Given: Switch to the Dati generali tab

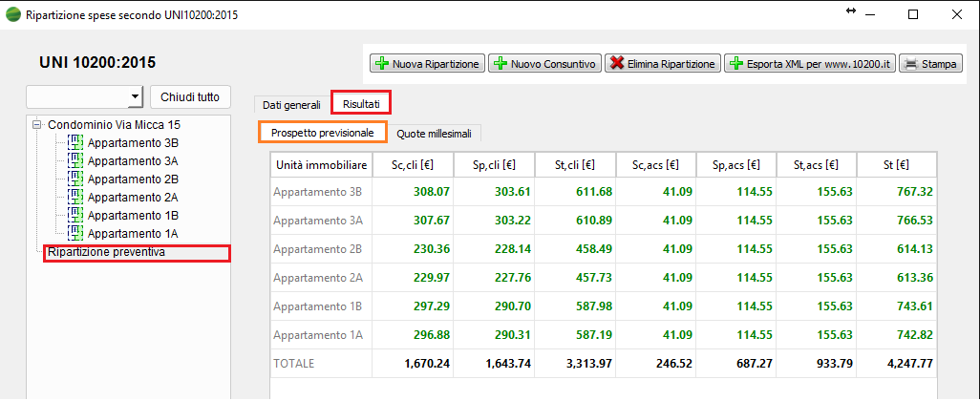Looking at the screenshot, I should coord(291,104).
